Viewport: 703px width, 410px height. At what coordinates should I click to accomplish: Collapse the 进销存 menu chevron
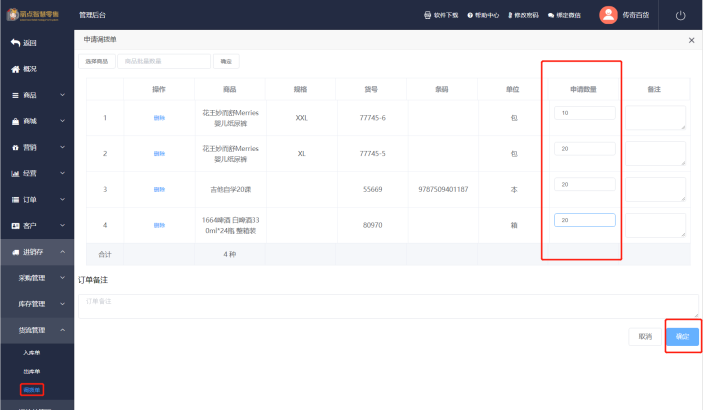(62, 252)
